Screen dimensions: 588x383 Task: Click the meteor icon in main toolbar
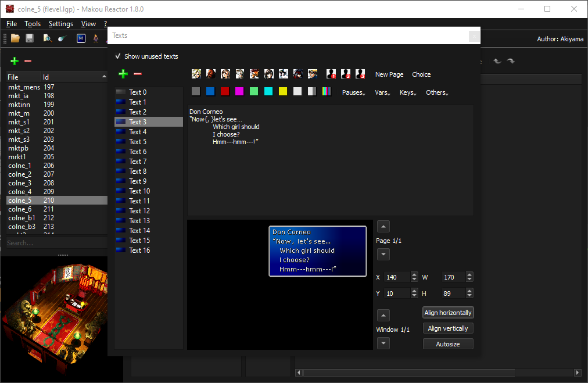tap(62, 38)
